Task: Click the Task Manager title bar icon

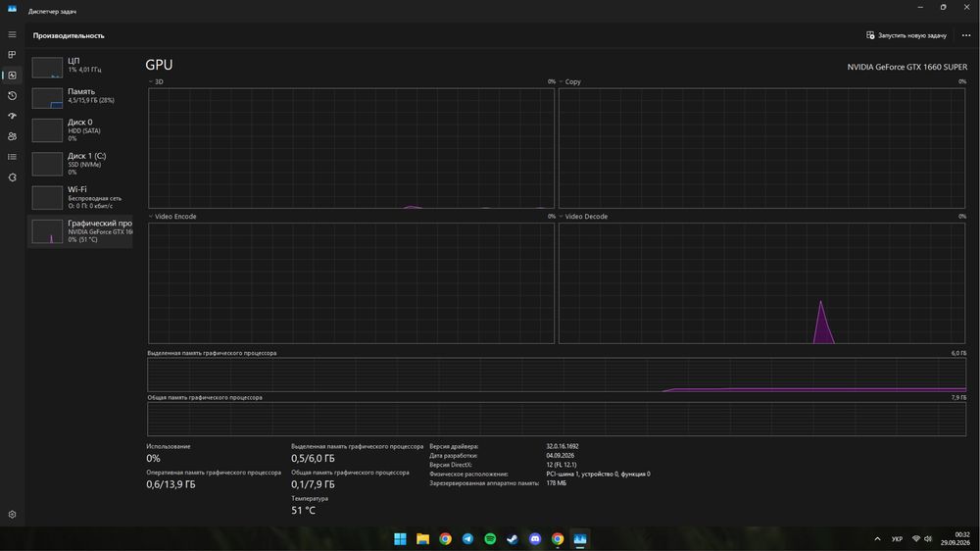Action: click(12, 9)
